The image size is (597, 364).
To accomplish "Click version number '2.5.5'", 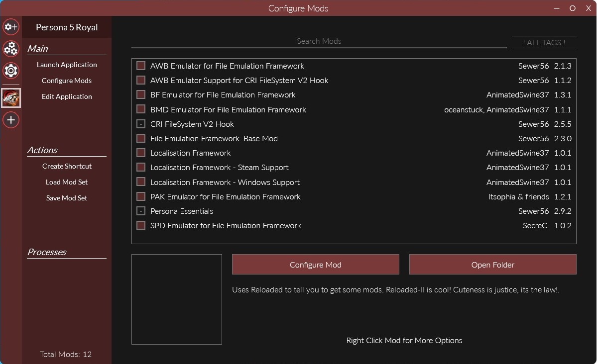I will point(563,124).
